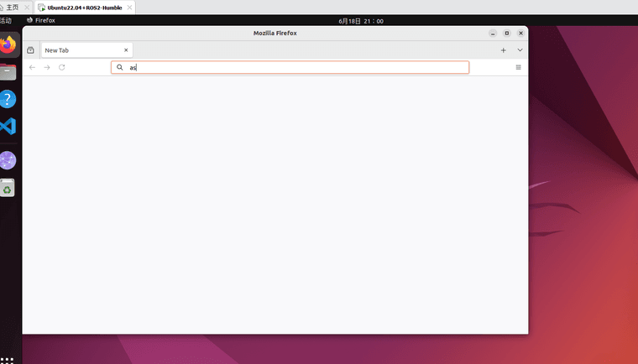Open Firefox from the Ubuntu dock
Screen dimensions: 638x364
coord(8,44)
